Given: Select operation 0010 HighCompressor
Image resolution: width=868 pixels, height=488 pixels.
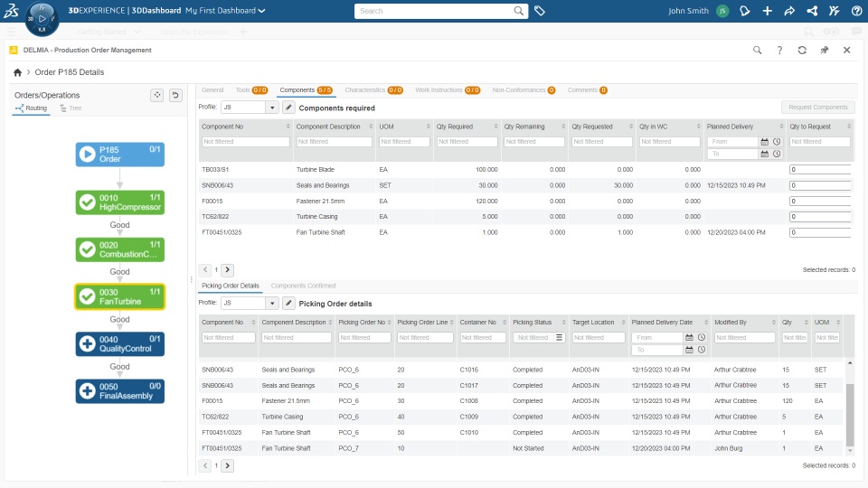Looking at the screenshot, I should pyautogui.click(x=120, y=202).
